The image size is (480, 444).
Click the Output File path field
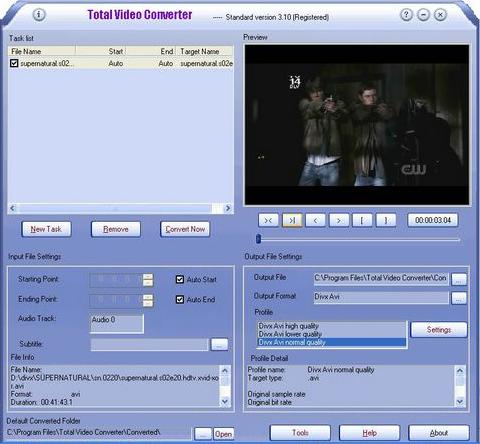(381, 279)
